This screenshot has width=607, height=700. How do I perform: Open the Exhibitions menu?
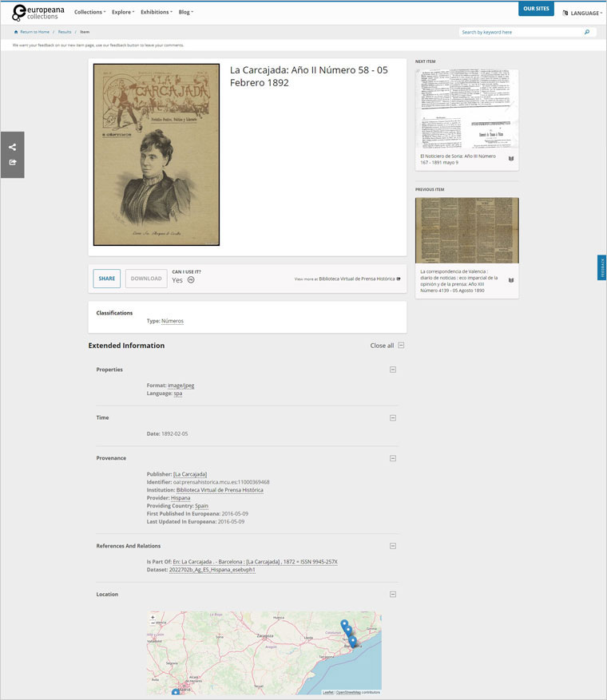pyautogui.click(x=157, y=12)
